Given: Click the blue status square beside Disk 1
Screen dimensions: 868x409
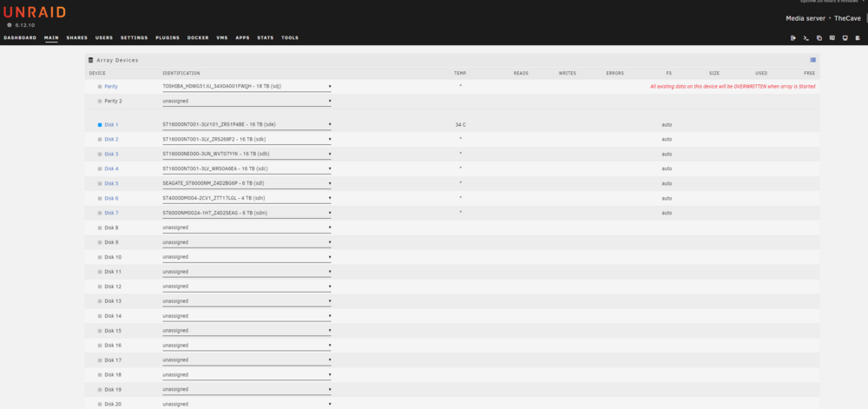Looking at the screenshot, I should point(100,124).
